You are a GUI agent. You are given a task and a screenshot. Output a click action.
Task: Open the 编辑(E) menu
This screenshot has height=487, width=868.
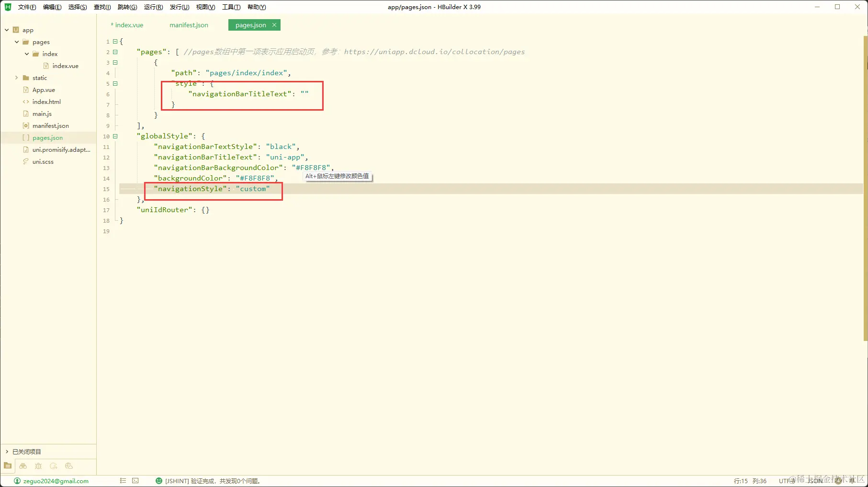point(52,7)
